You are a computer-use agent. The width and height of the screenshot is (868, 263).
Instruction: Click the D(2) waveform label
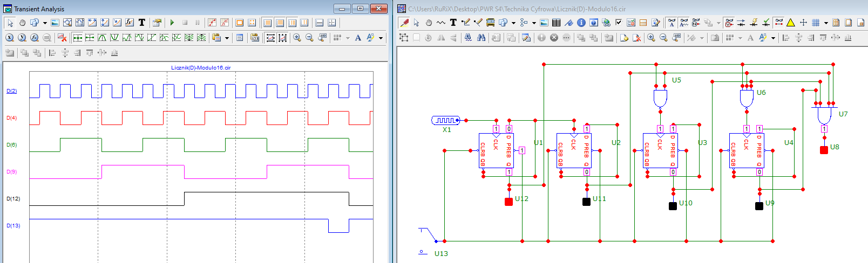(x=12, y=91)
